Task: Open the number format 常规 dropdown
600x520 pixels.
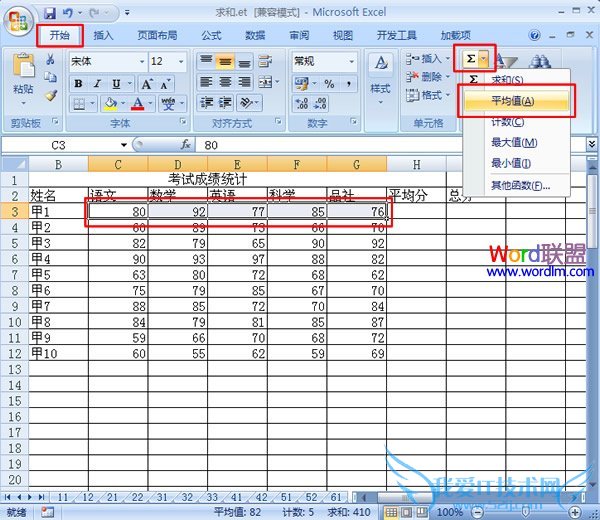Action: 351,61
